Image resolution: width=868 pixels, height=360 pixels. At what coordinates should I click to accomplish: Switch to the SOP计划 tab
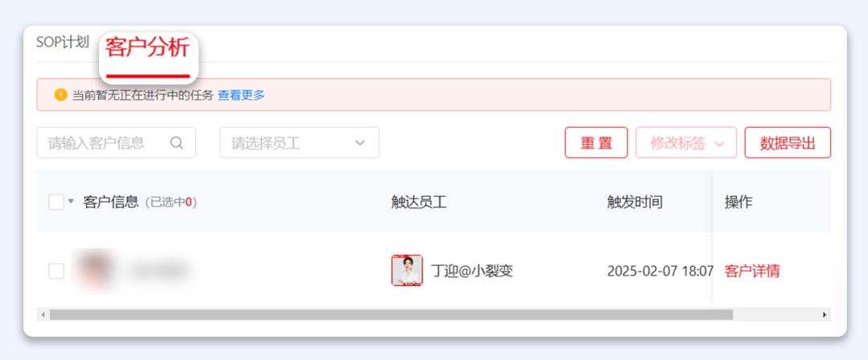point(62,43)
